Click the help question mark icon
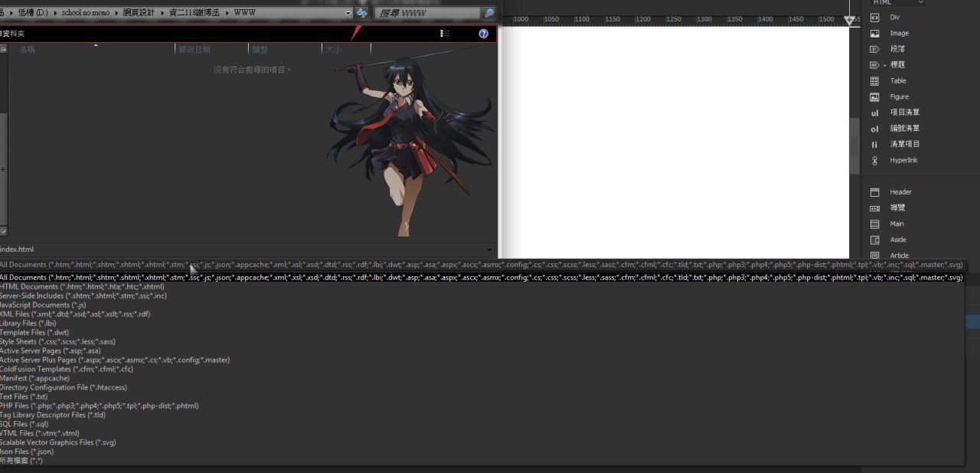The width and height of the screenshot is (980, 473). pos(483,34)
